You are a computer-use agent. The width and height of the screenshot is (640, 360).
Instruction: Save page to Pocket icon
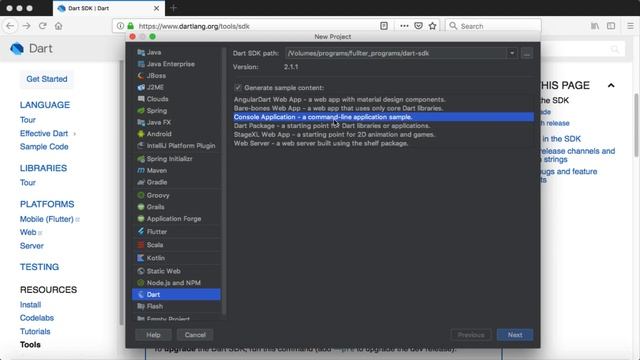point(418,26)
